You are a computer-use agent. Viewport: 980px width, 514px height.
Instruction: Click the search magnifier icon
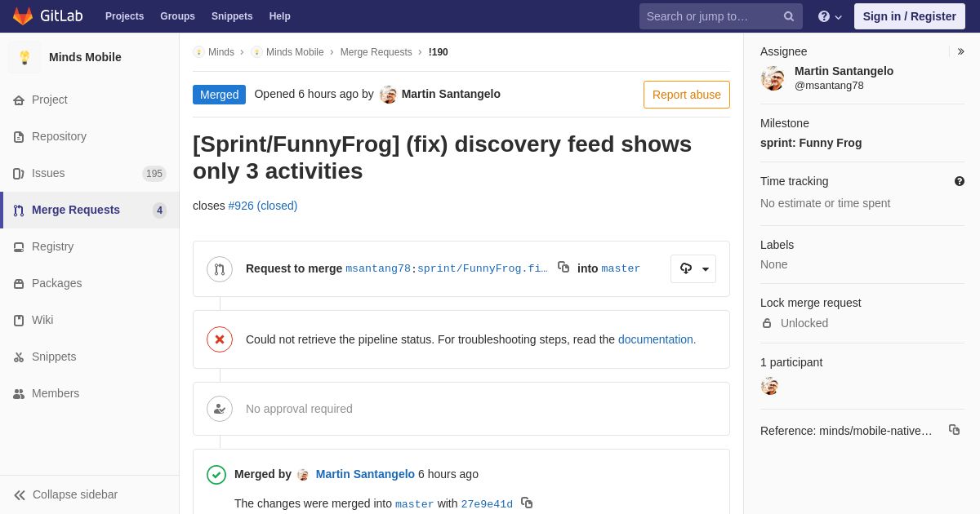coord(789,16)
